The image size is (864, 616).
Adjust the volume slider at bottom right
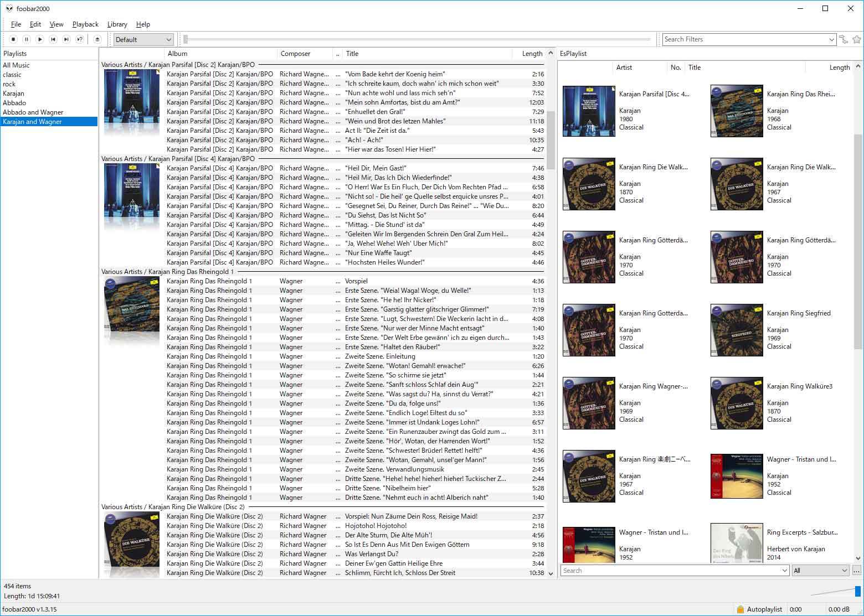point(857,591)
